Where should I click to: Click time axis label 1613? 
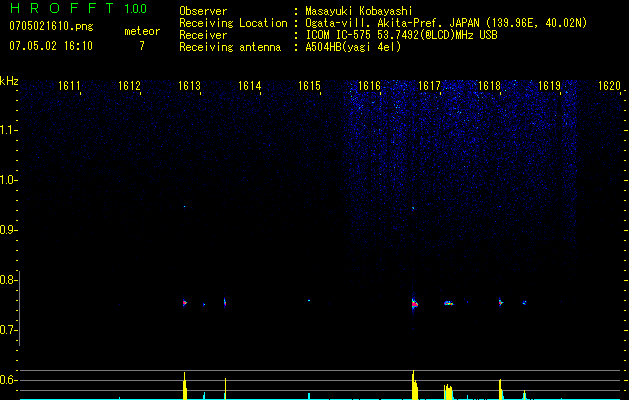[x=189, y=86]
